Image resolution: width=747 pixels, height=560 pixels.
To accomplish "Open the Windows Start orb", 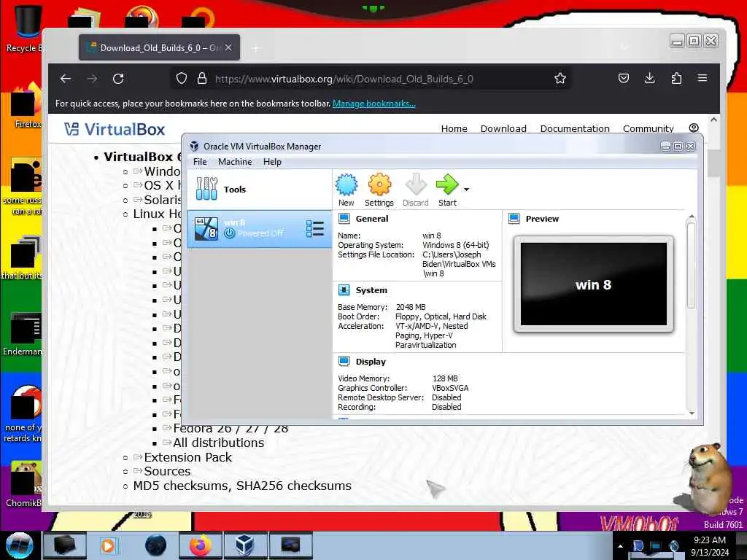I will point(19,545).
